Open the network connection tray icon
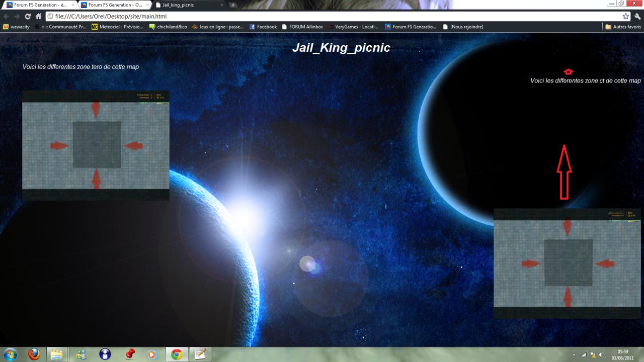Image resolution: width=644 pixels, height=362 pixels. [x=584, y=355]
